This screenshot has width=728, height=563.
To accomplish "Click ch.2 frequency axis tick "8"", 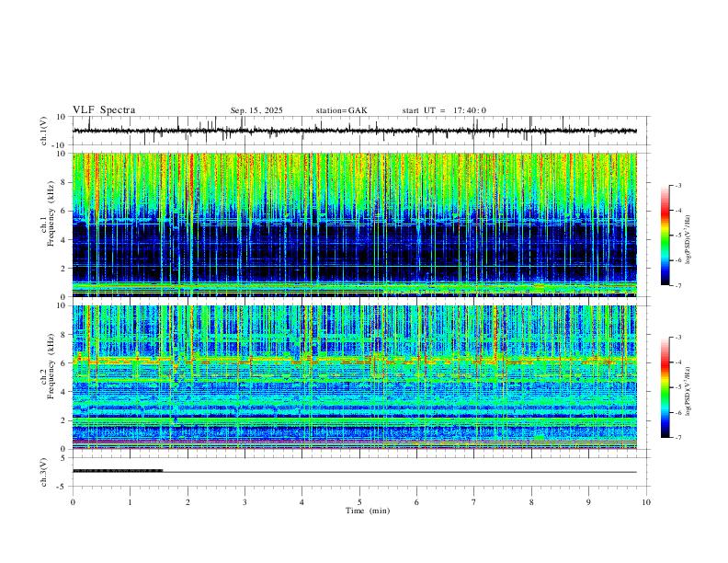I will coord(63,335).
